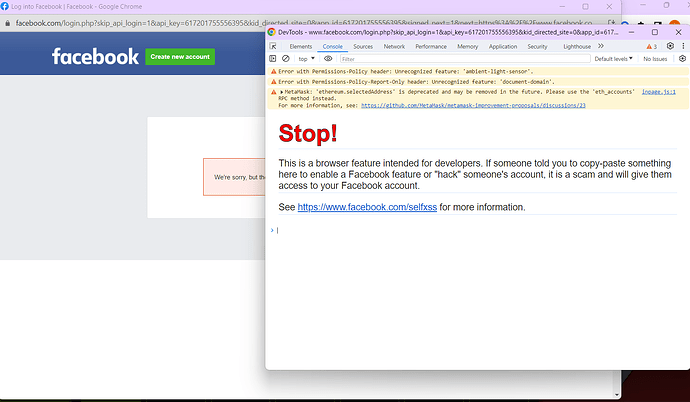This screenshot has height=402, width=690.
Task: Click the 3 warnings counter badge
Action: pyautogui.click(x=651, y=46)
